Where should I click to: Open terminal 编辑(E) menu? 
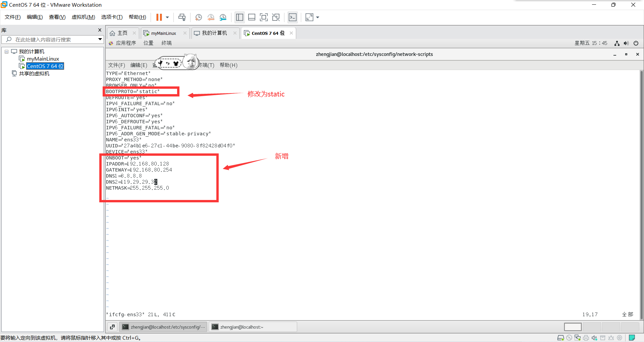(139, 65)
